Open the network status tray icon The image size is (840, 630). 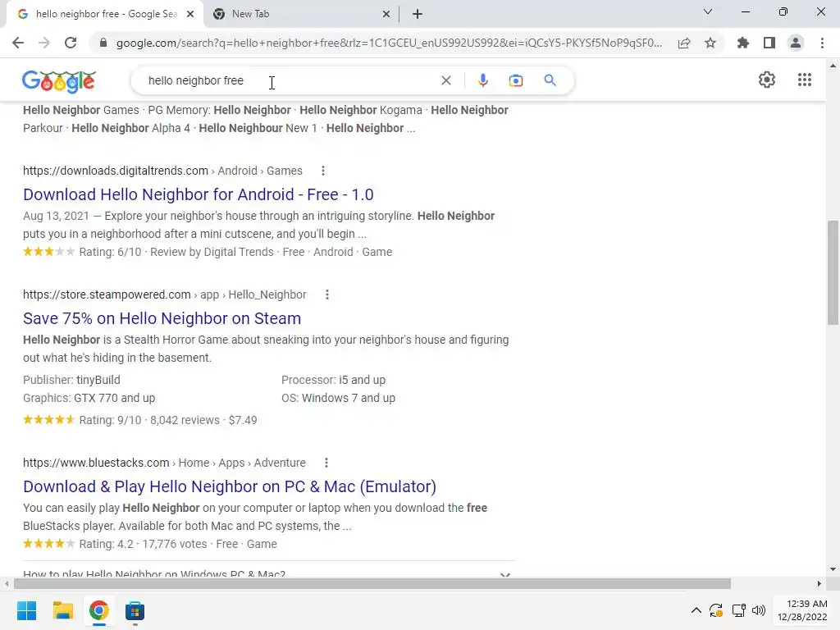click(739, 610)
